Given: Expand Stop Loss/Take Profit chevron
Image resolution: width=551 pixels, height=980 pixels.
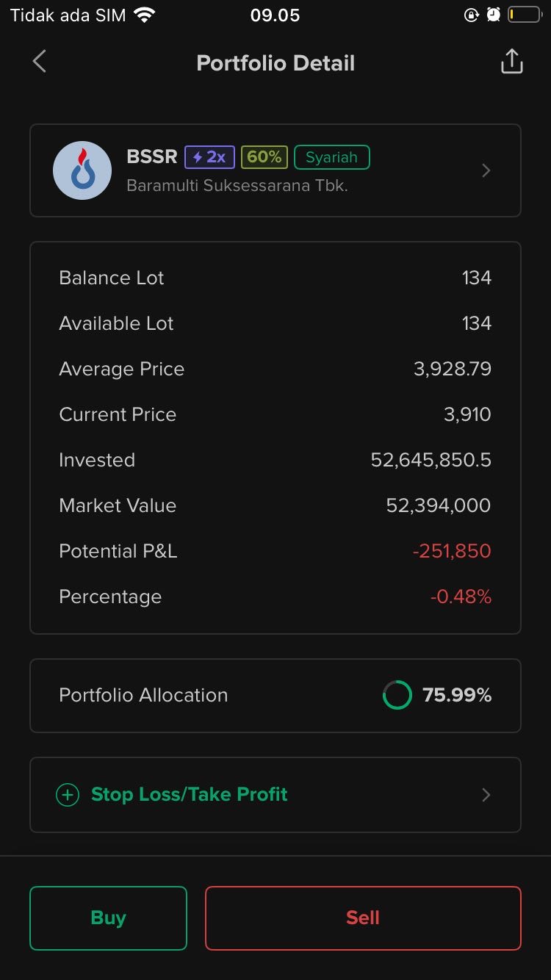Looking at the screenshot, I should point(486,795).
